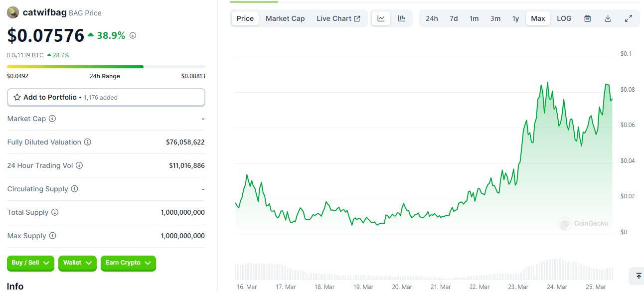Click the Info section heading

tap(15, 286)
